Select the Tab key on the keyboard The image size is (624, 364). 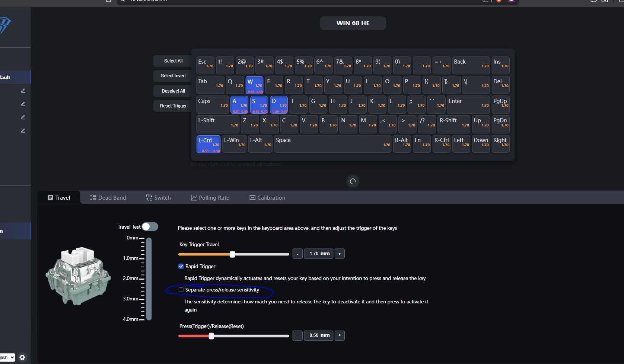(210, 85)
